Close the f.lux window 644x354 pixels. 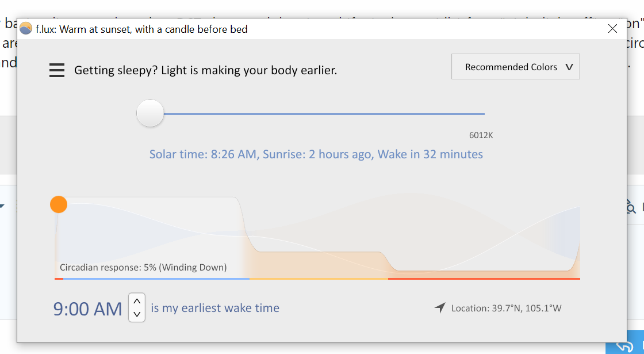[612, 28]
